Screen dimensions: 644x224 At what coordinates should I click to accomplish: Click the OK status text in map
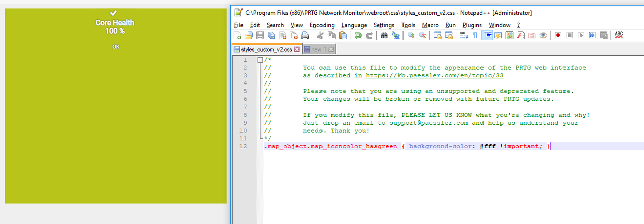[116, 47]
